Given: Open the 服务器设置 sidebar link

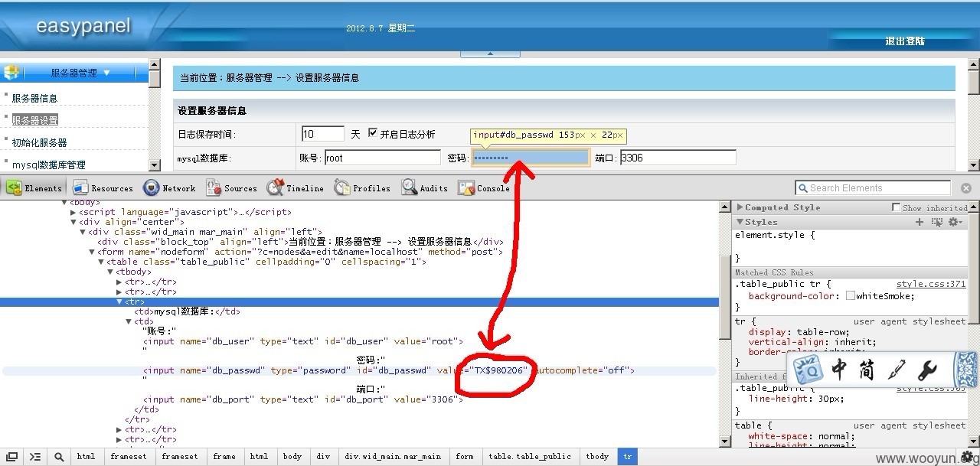Looking at the screenshot, I should [34, 120].
